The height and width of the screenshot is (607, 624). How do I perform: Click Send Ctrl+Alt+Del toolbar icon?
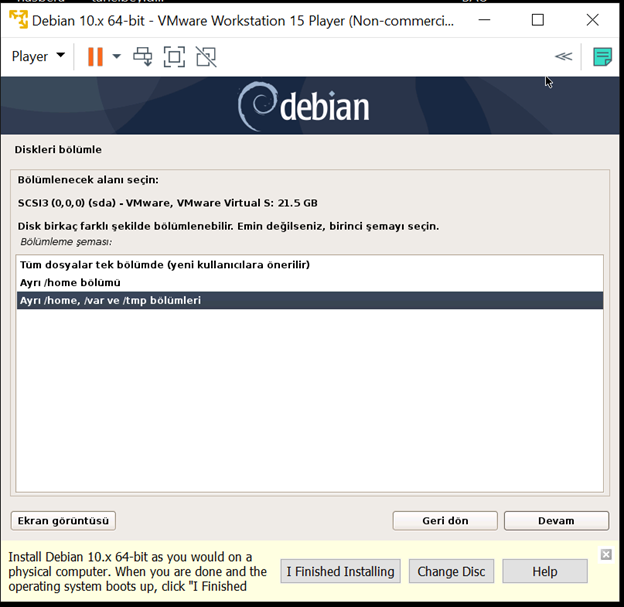tap(142, 57)
